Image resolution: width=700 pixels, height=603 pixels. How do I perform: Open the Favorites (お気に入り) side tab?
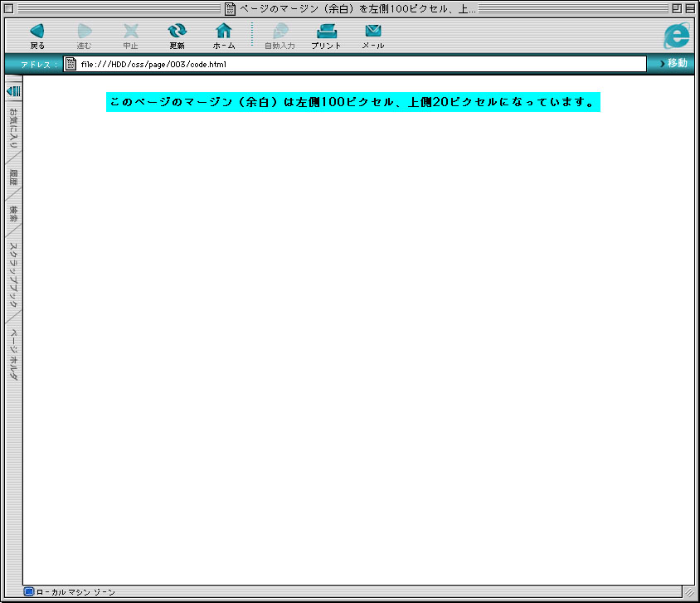pos(13,128)
